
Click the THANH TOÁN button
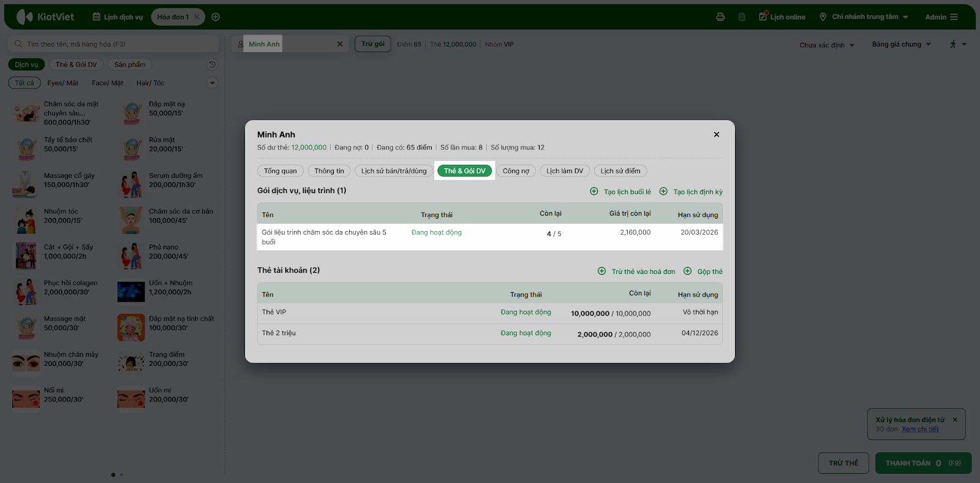point(923,463)
